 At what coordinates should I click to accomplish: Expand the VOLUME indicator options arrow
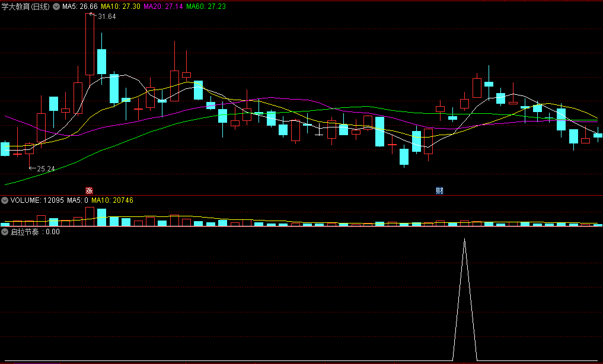pyautogui.click(x=5, y=200)
